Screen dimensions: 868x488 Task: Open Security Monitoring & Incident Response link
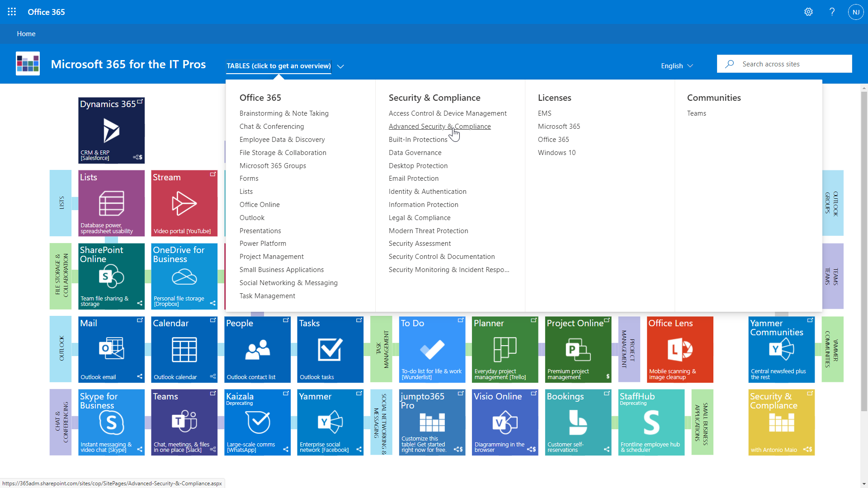[449, 270]
